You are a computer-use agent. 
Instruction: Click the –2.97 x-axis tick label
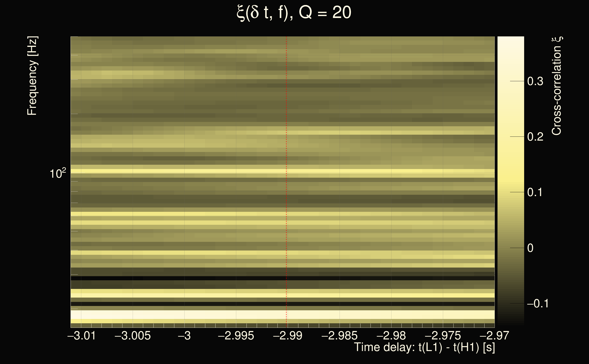[x=494, y=336]
